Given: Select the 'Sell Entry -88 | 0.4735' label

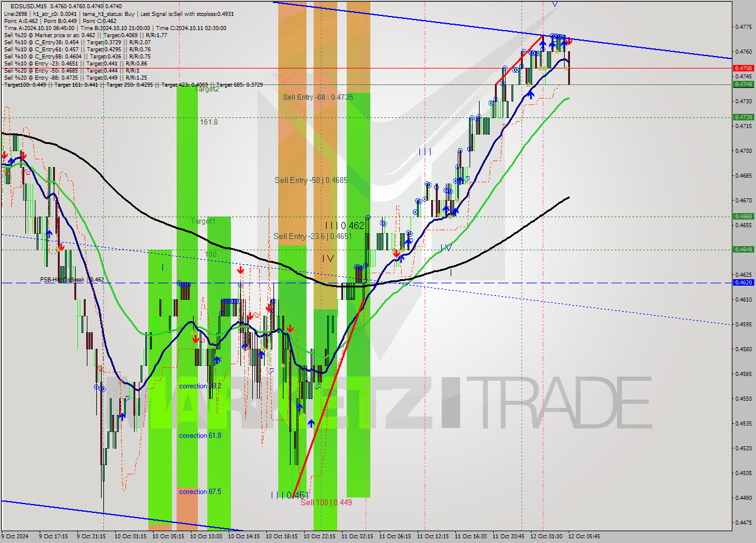Looking at the screenshot, I should pyautogui.click(x=318, y=97).
